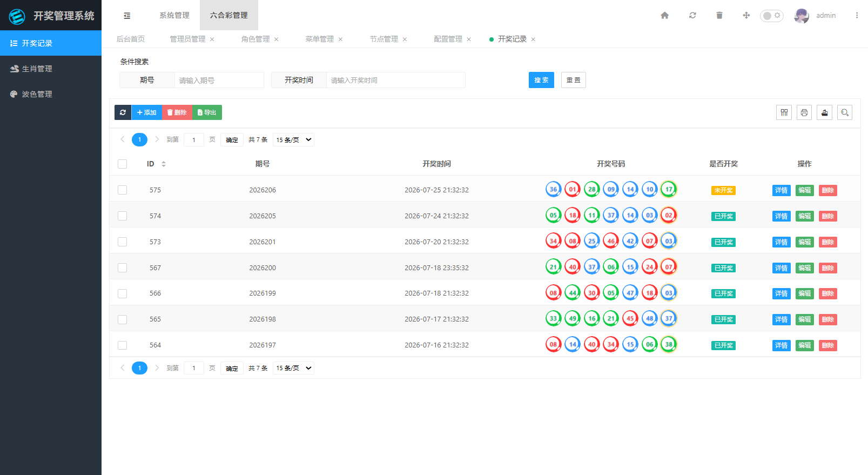Click ball 02 in row 2026205
Screen dimensions: 868x475
point(669,215)
